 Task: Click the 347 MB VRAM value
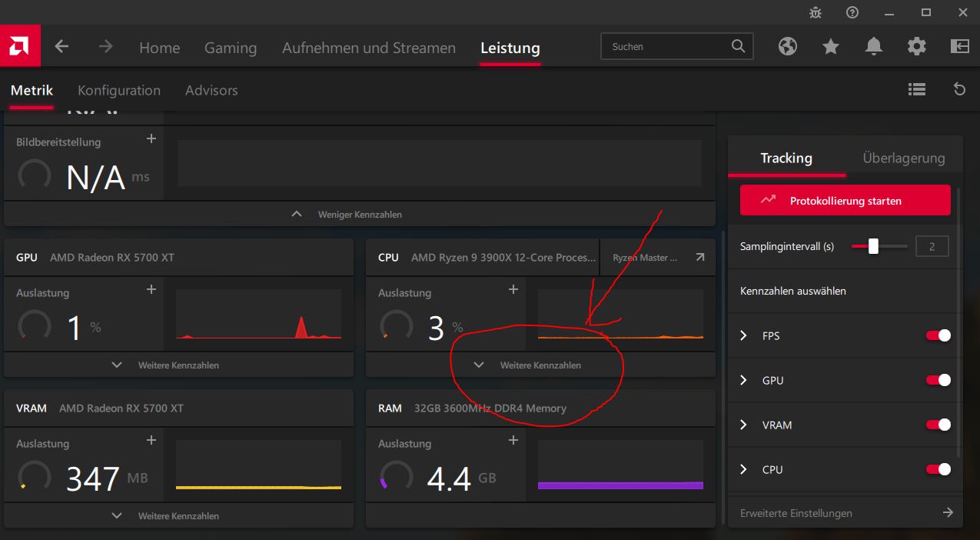[107, 478]
